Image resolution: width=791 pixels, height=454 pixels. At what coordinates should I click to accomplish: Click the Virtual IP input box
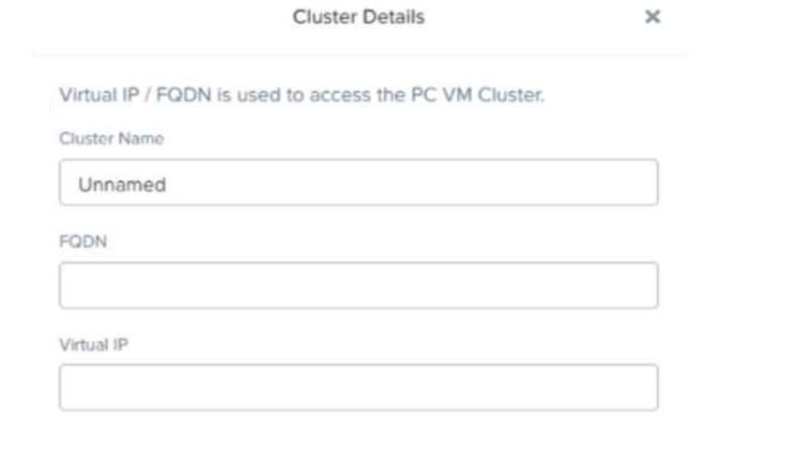[358, 387]
